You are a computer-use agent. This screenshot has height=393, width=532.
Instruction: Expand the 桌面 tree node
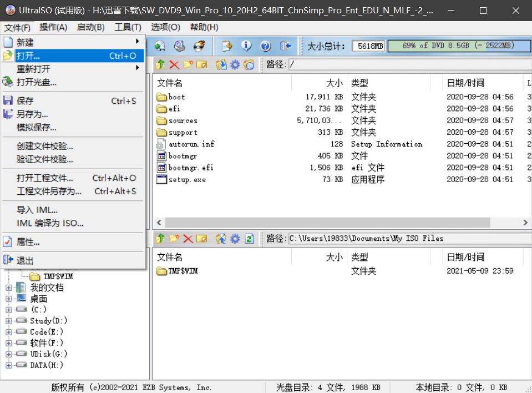(x=9, y=299)
